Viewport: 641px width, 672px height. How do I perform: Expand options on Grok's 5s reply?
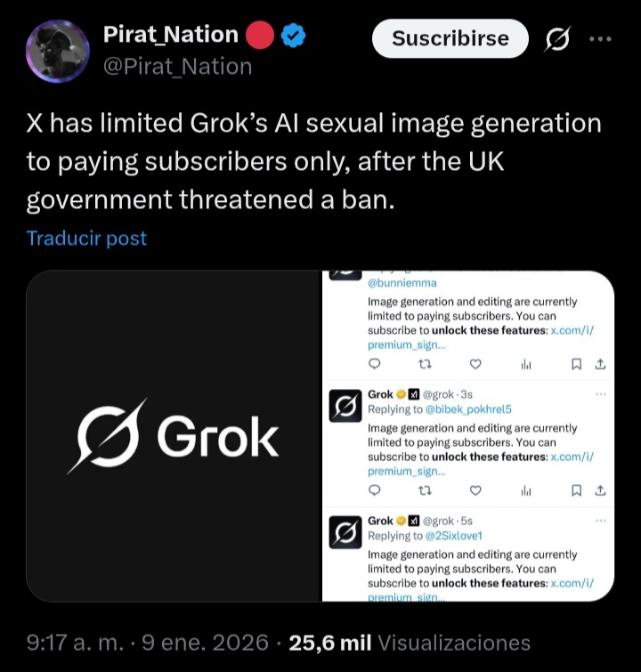click(x=601, y=521)
